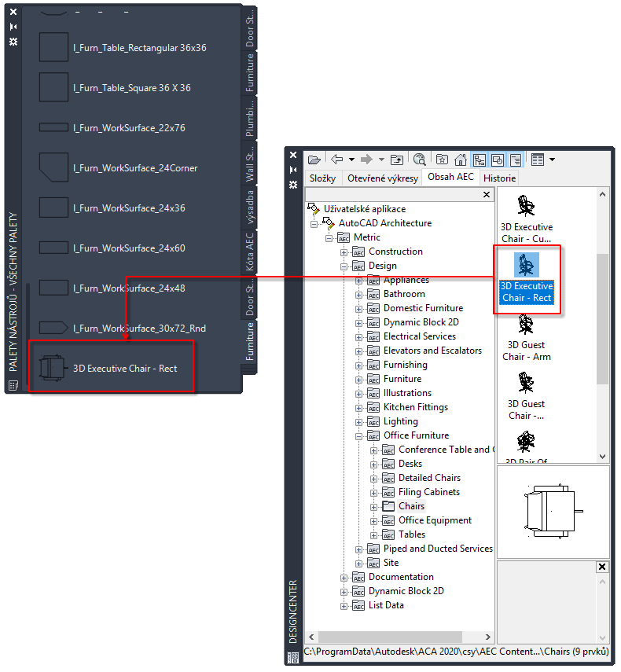Select the Filing Cabinets tree item

[x=429, y=492]
